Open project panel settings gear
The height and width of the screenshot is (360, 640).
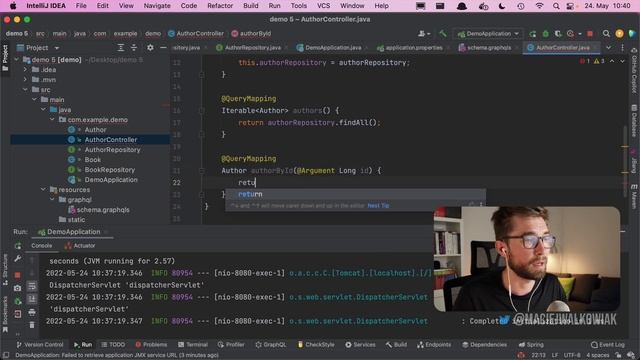click(x=150, y=48)
